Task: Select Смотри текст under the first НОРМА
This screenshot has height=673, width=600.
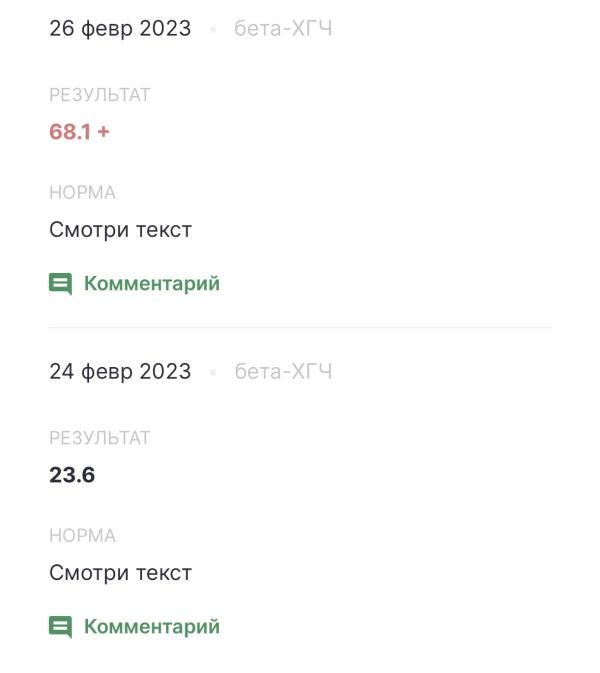Action: pos(121,230)
